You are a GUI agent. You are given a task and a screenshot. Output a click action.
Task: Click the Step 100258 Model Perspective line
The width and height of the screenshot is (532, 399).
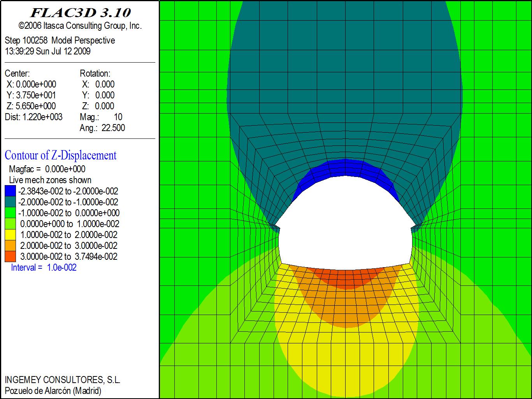coord(60,40)
